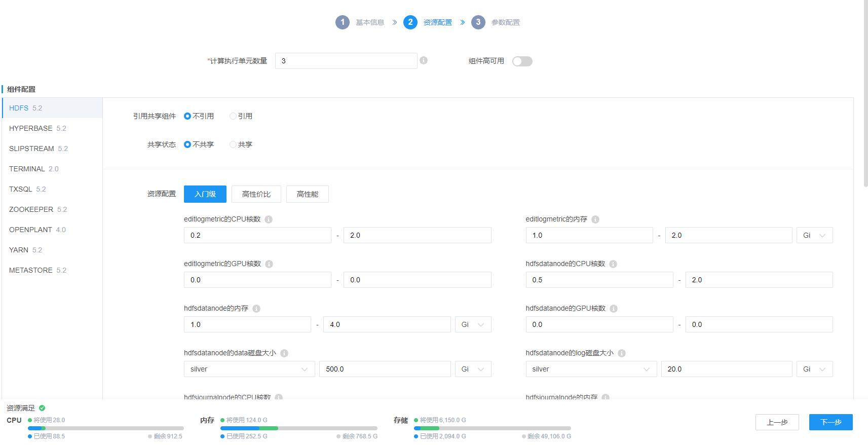The width and height of the screenshot is (868, 445).
Task: Click hdfsdatanode GPU maximum field 0.0
Action: (759, 324)
